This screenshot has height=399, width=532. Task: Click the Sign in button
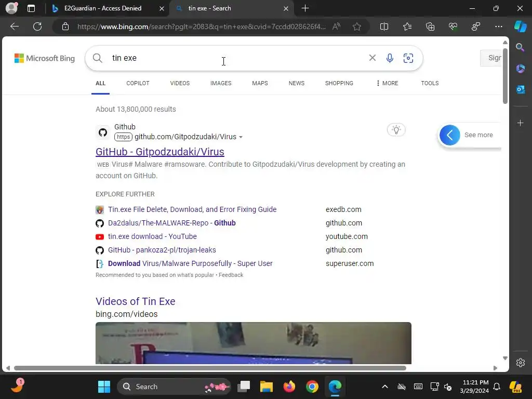[491, 58]
